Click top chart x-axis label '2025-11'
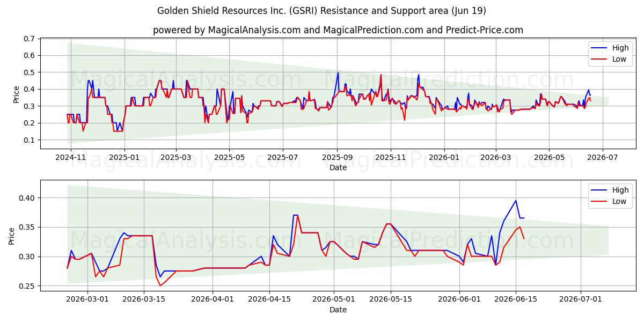644x322 pixels. [x=391, y=157]
